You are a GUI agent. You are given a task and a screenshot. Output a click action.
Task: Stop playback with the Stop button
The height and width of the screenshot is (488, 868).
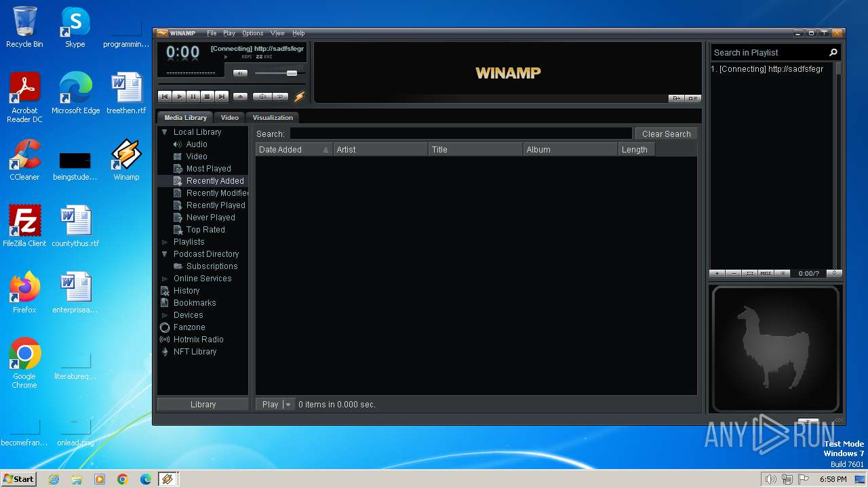pos(208,97)
